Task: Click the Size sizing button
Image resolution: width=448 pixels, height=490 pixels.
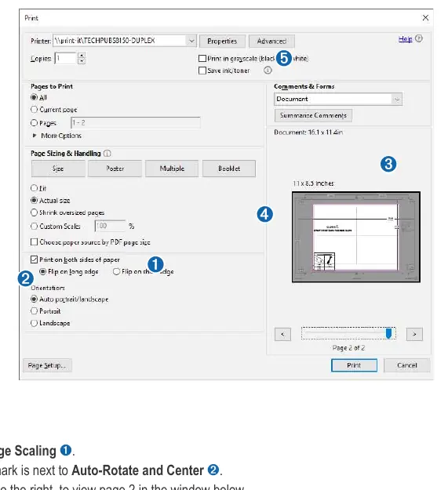Action: tap(58, 169)
